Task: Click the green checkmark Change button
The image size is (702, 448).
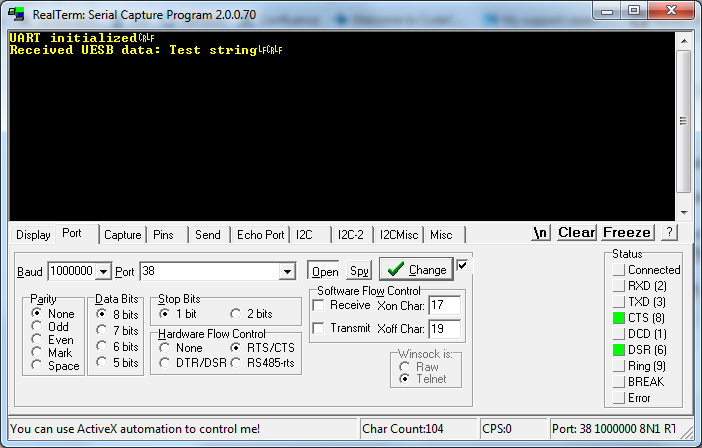Action: pos(416,269)
